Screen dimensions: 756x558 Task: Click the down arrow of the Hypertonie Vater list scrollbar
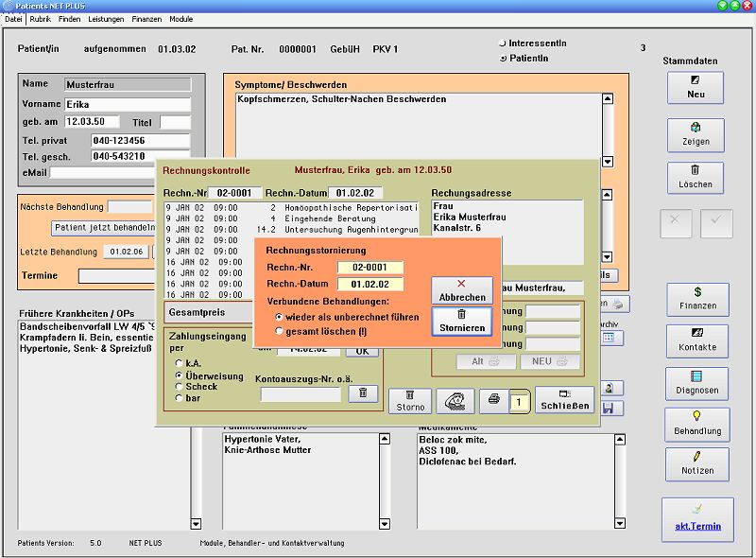point(385,524)
